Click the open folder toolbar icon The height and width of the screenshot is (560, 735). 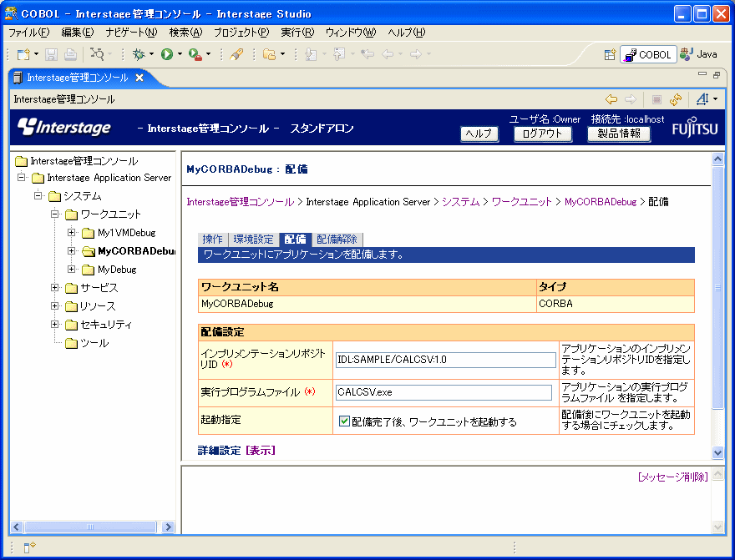(x=269, y=54)
